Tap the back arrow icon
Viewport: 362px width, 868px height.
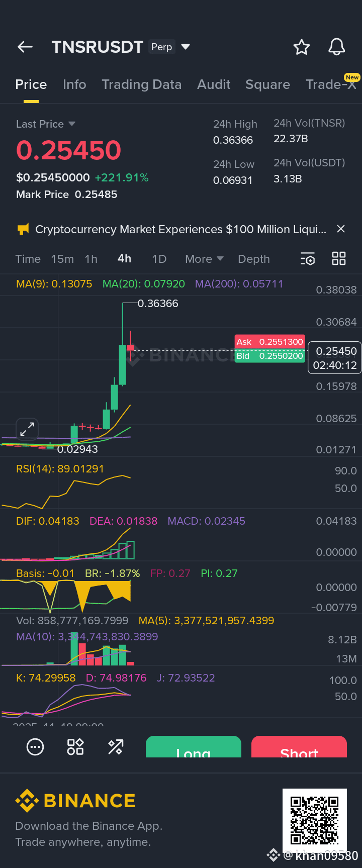[25, 47]
